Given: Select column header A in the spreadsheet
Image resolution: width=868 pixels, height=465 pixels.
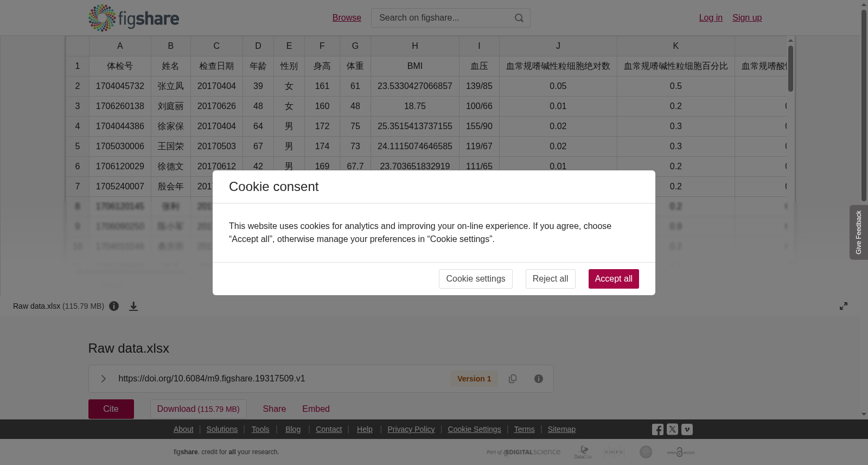Looking at the screenshot, I should pos(120,46).
